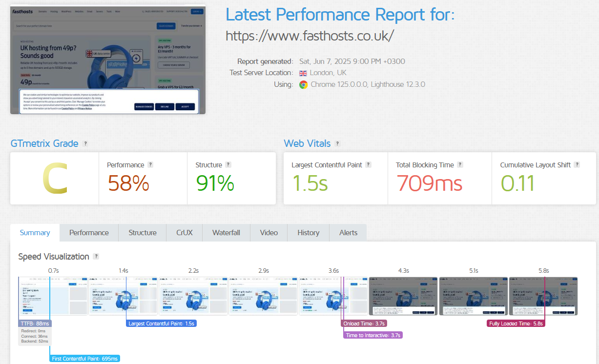Image resolution: width=599 pixels, height=364 pixels.
Task: Open the Video tab
Action: click(269, 233)
